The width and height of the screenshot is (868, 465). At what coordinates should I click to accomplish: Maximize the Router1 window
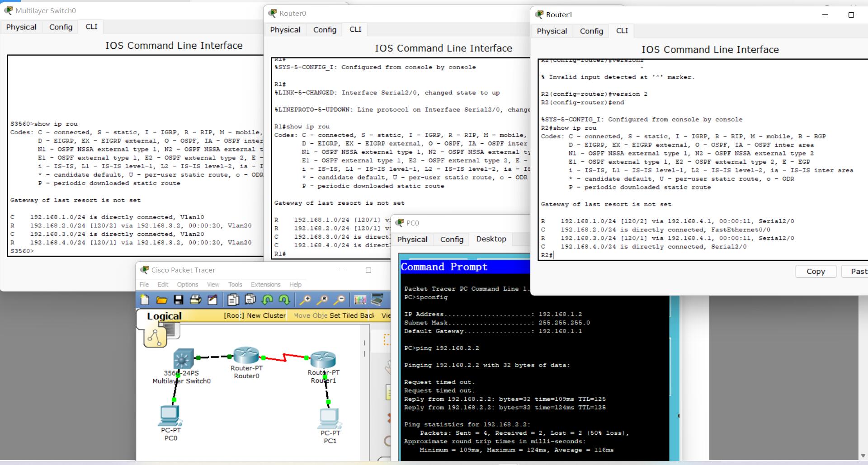pos(851,15)
